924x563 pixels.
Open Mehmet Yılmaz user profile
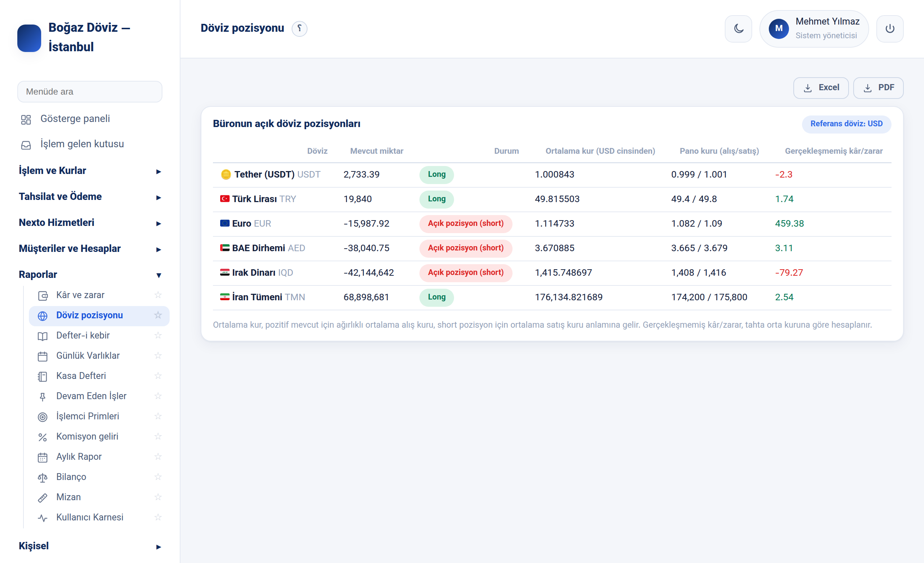pos(814,29)
